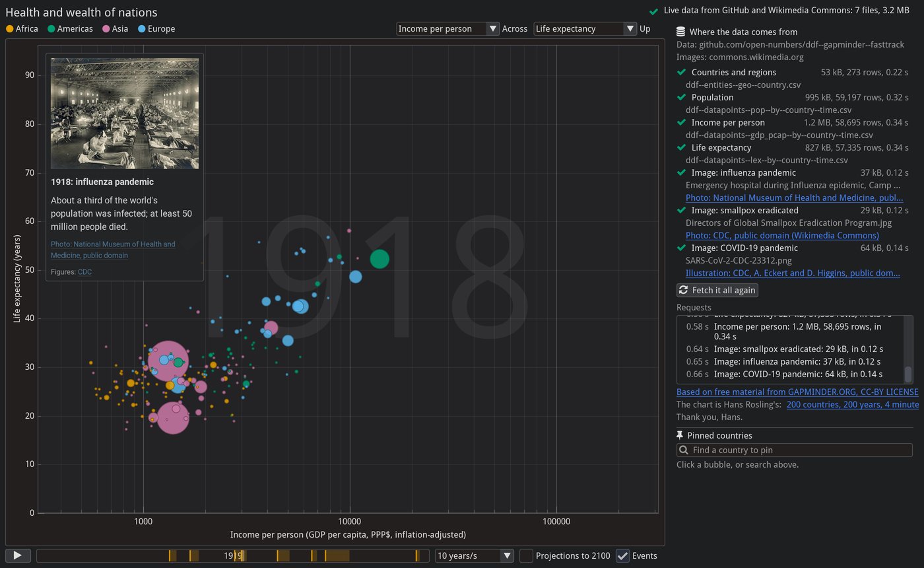
Task: Open the Illustration: CDC, A. Eckert link
Action: (793, 273)
